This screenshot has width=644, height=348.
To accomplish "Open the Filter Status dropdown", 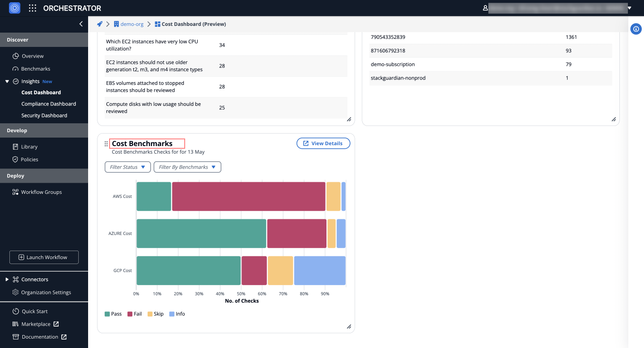I will (x=127, y=167).
